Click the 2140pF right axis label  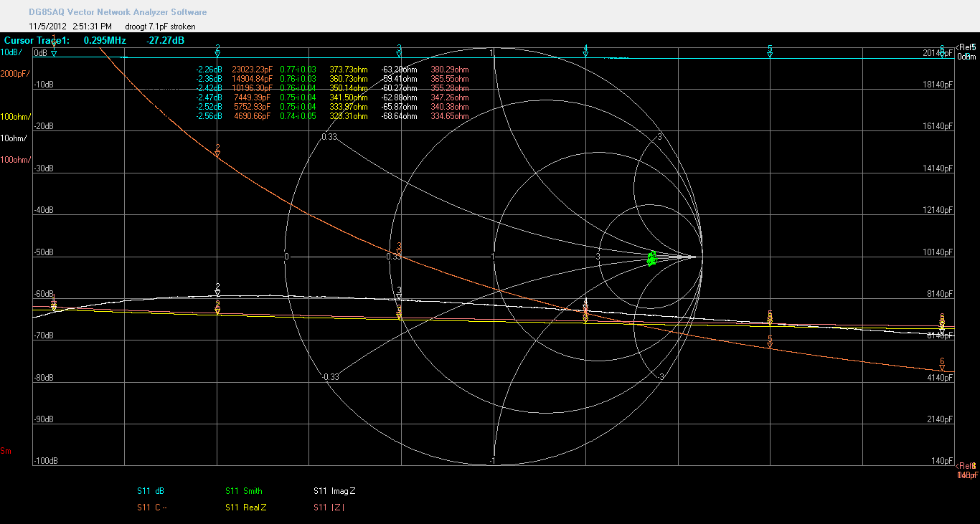[941, 419]
